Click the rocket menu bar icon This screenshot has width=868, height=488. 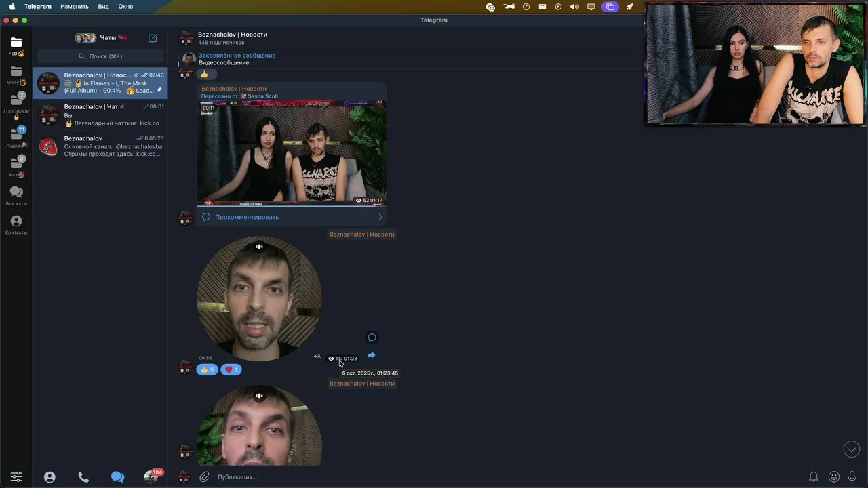[629, 7]
